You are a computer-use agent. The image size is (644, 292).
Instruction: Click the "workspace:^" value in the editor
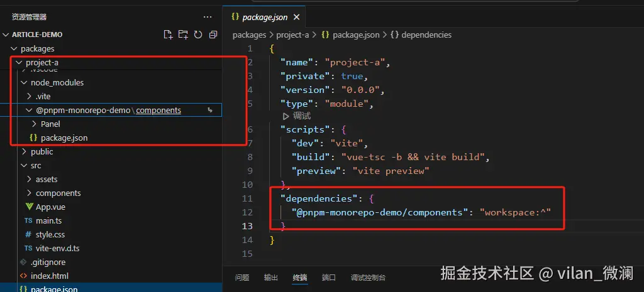click(x=517, y=212)
